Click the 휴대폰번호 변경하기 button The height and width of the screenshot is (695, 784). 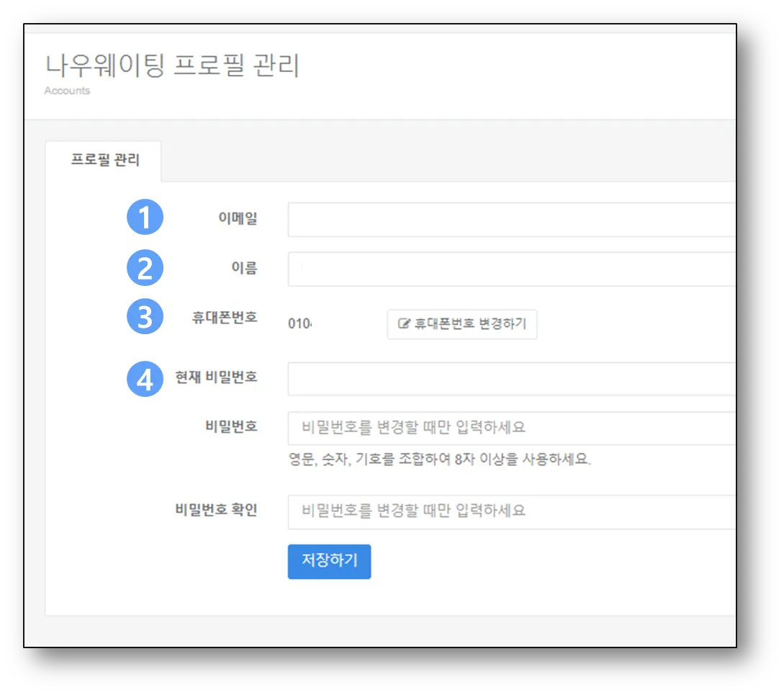[462, 323]
